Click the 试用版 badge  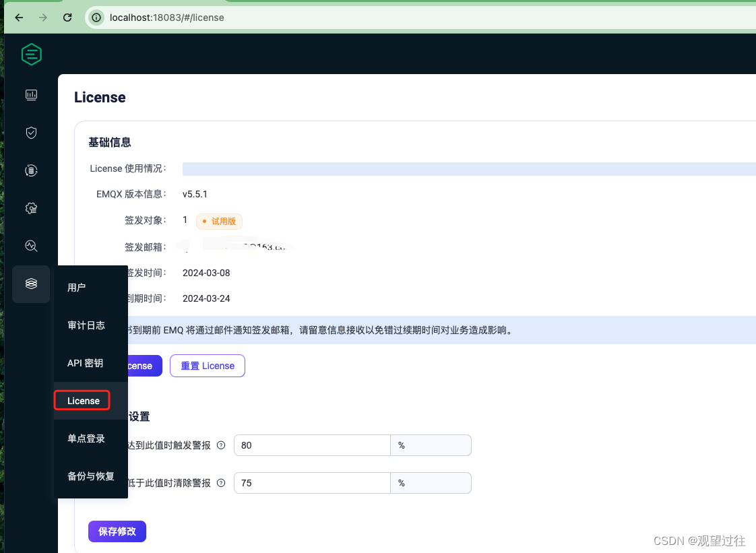pos(220,222)
